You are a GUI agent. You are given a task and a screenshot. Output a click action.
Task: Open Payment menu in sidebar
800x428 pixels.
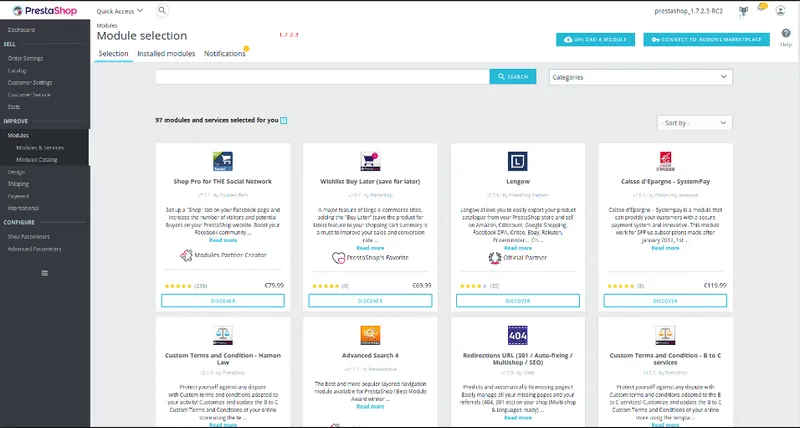tap(18, 196)
